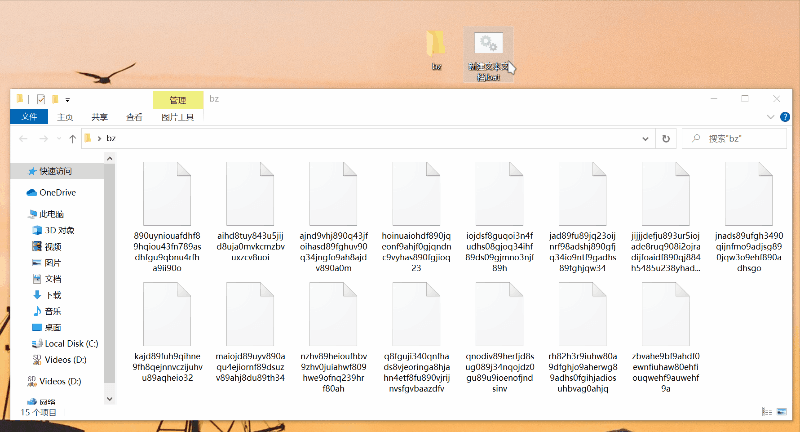Open the 文件 menu tab
The image size is (800, 432).
(29, 116)
